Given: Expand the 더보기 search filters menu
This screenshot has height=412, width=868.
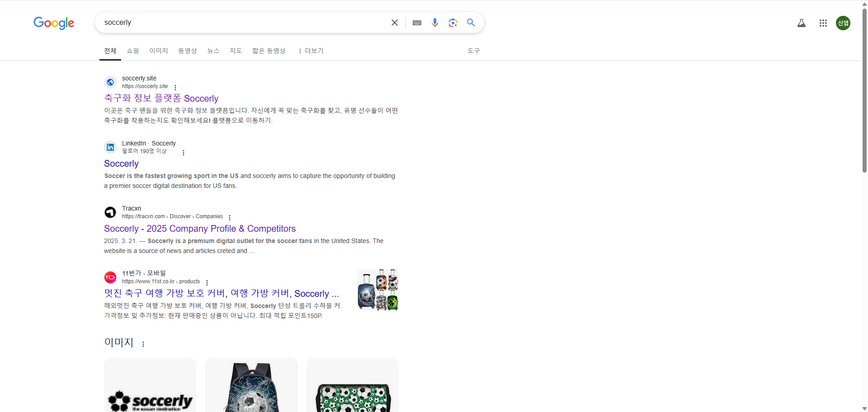Looking at the screenshot, I should (311, 51).
